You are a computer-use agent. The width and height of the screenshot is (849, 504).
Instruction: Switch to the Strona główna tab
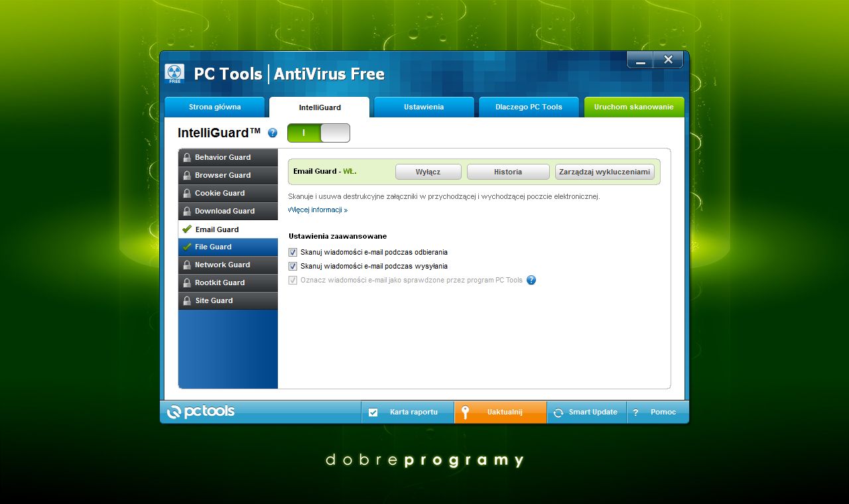[x=215, y=107]
